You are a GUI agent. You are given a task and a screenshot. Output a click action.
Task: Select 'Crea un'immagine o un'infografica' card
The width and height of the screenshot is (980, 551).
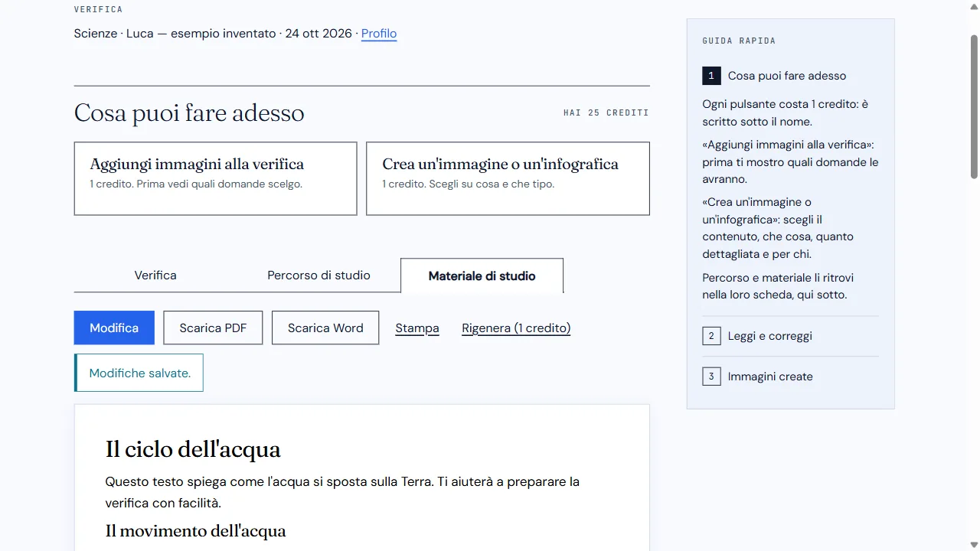click(508, 178)
